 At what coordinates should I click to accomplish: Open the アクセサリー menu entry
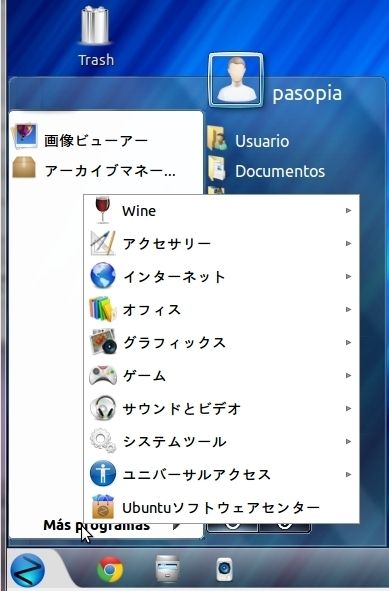[221, 243]
